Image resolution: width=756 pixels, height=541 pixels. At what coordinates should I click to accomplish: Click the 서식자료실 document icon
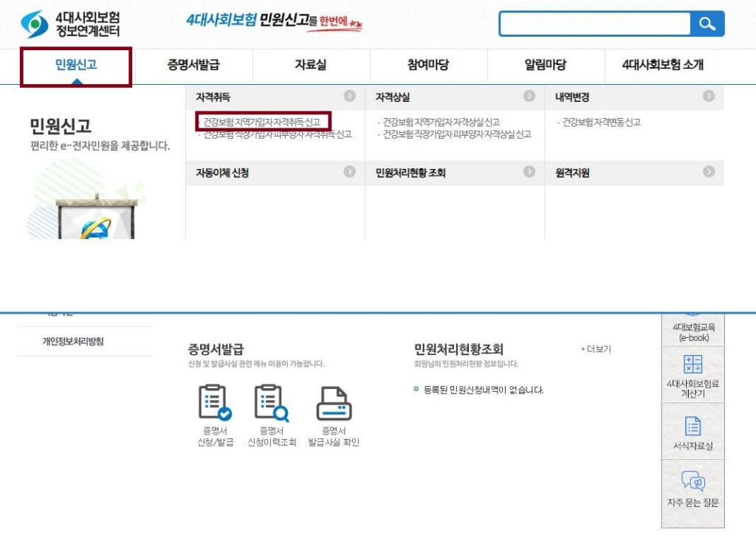(x=693, y=427)
